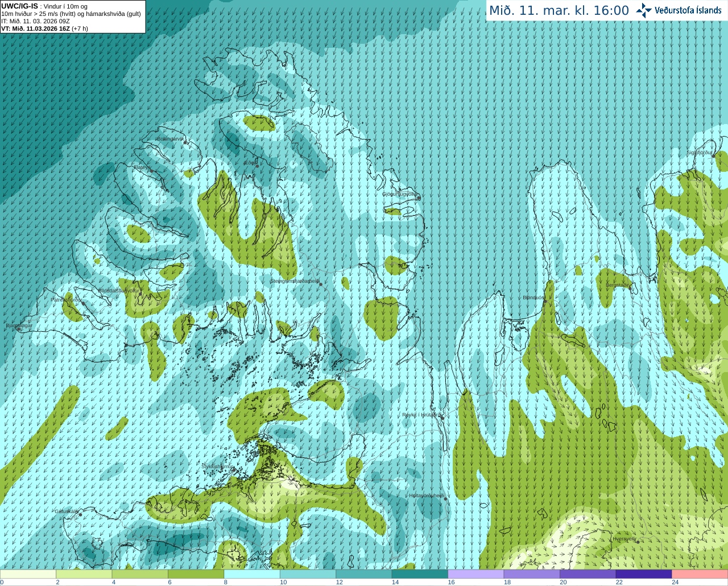The image size is (728, 586).
Task: Click the Bergstaðir station label
Action: click(x=618, y=284)
